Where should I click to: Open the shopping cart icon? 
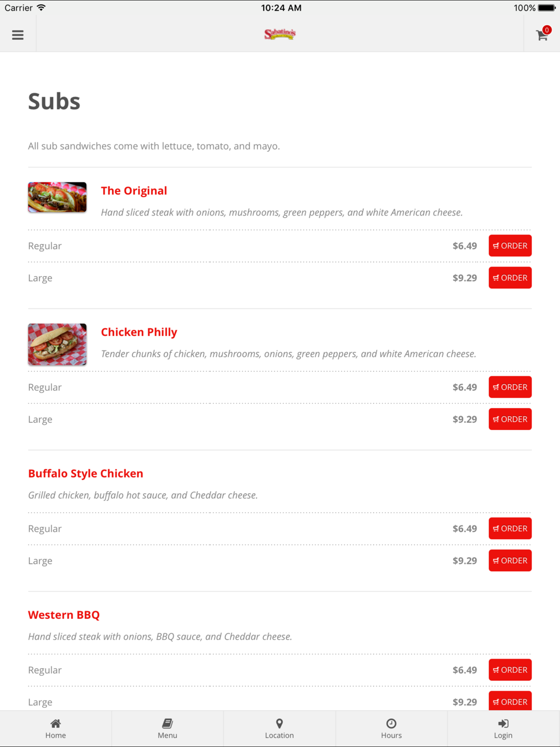tap(542, 34)
